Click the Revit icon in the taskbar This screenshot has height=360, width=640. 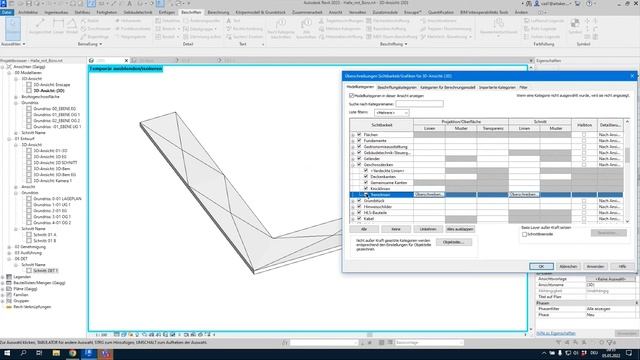pos(89,353)
